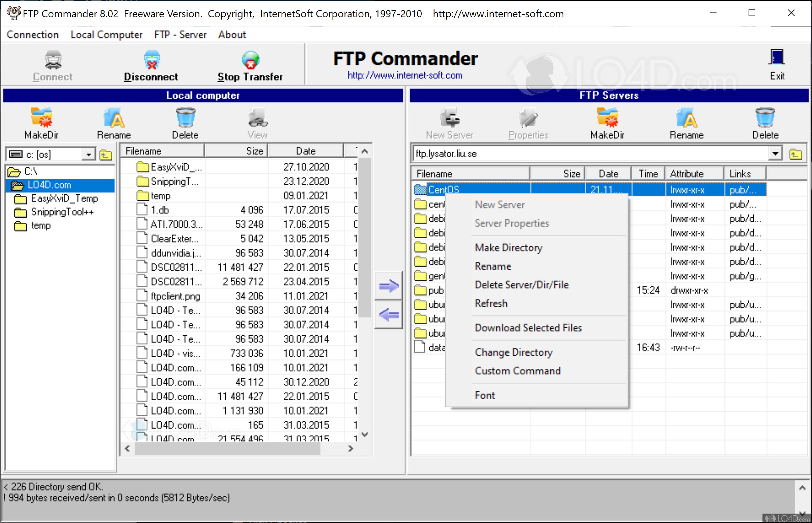Click log pane scroll up arrow
The width and height of the screenshot is (812, 523).
click(803, 488)
